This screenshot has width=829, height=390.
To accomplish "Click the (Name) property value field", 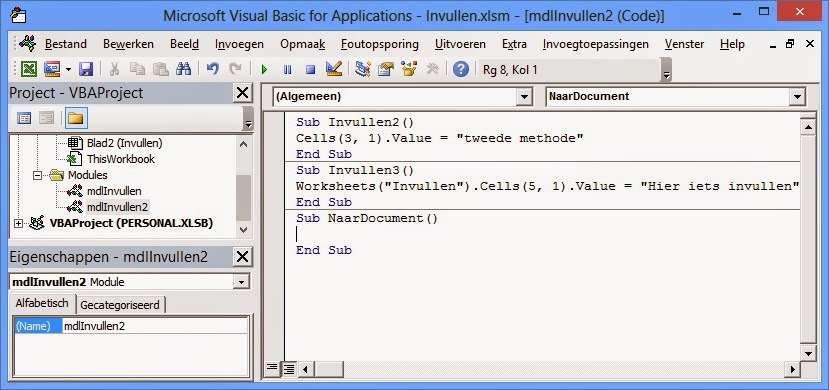I will tap(154, 326).
